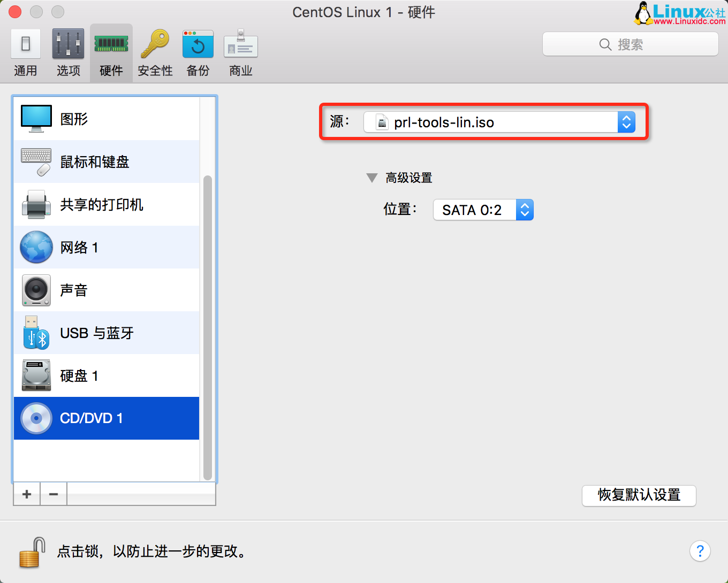Image resolution: width=728 pixels, height=583 pixels.
Task: Click the hardware list vertical scrollbar
Action: point(208,327)
